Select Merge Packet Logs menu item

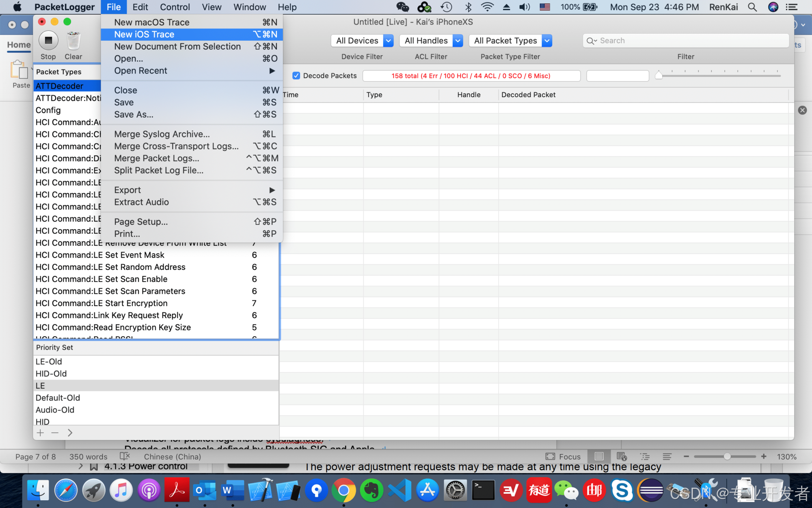157,158
